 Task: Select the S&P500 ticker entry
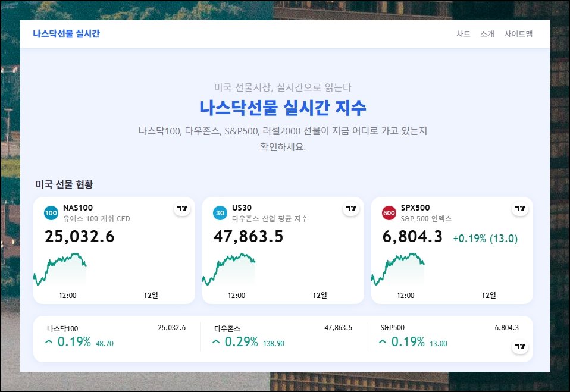[x=450, y=336]
